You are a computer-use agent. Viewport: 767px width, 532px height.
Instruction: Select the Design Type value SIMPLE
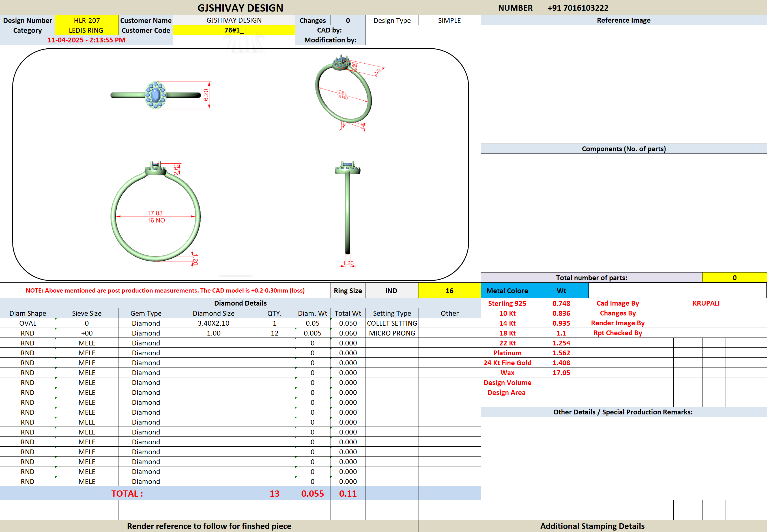[x=449, y=20]
